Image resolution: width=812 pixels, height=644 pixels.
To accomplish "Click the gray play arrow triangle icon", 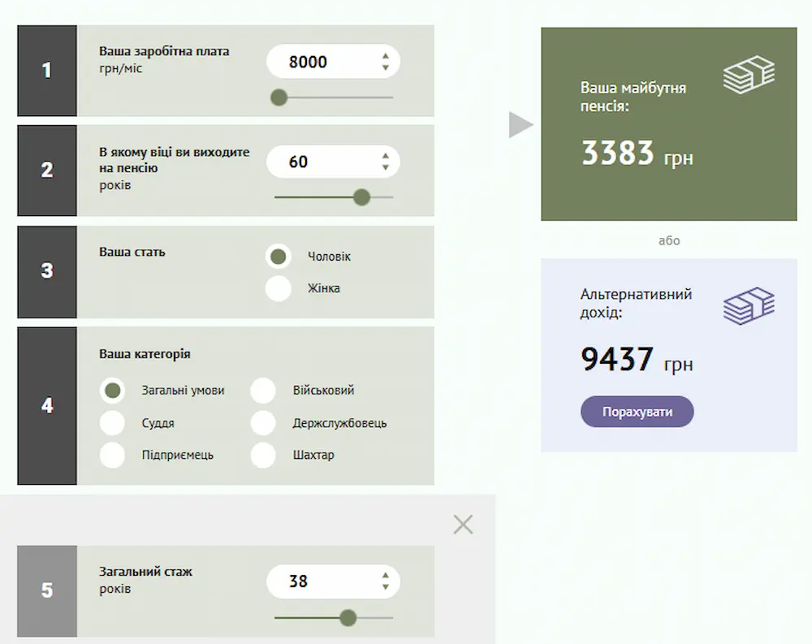I will click(x=520, y=126).
